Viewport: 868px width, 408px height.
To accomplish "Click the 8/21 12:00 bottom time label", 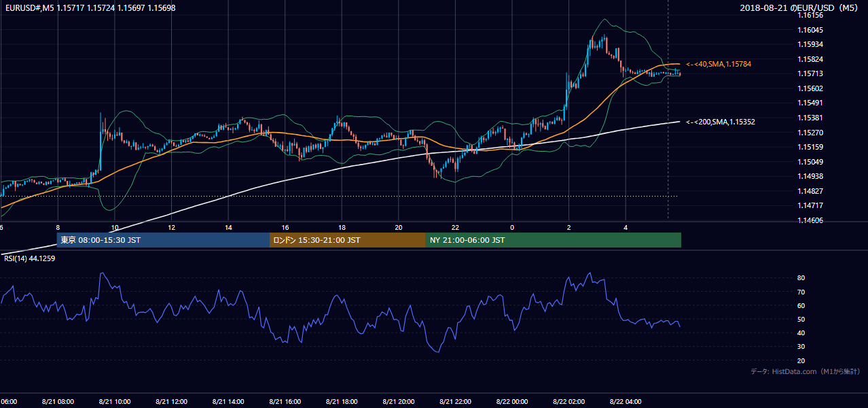I will pyautogui.click(x=171, y=401).
